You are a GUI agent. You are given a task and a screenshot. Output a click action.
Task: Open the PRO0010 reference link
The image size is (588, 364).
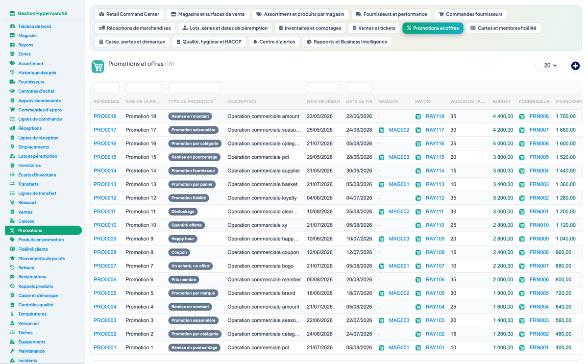point(105,225)
